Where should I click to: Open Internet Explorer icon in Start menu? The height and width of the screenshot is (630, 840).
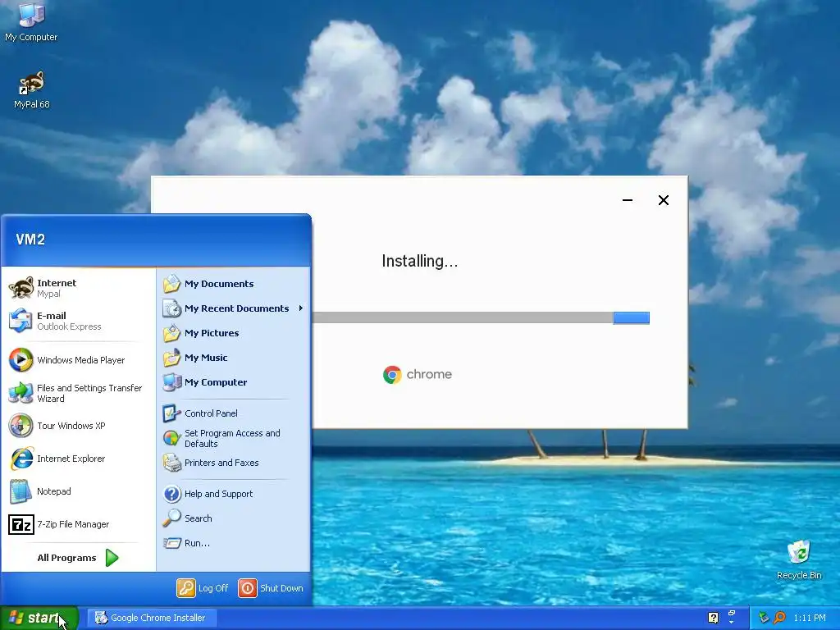pos(21,459)
